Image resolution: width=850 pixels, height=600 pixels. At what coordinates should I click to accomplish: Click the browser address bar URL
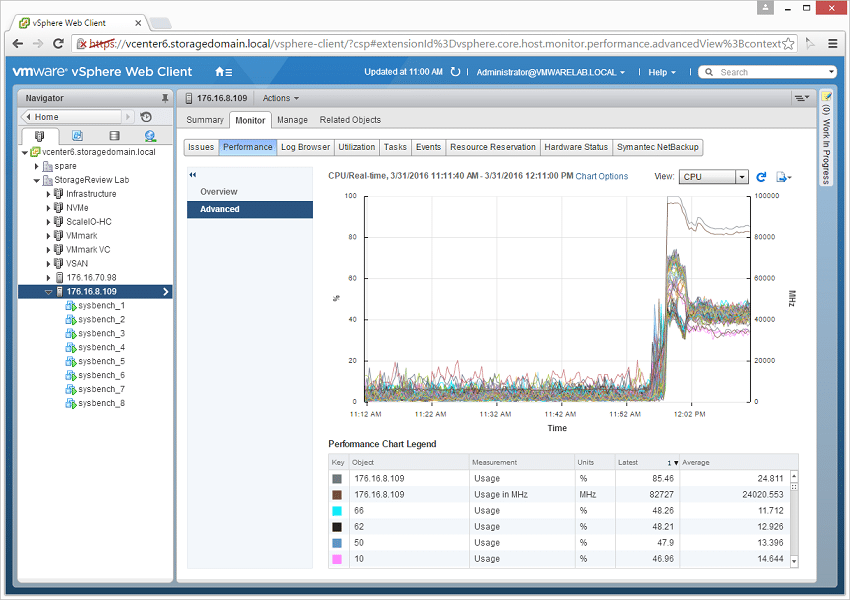tap(434, 44)
